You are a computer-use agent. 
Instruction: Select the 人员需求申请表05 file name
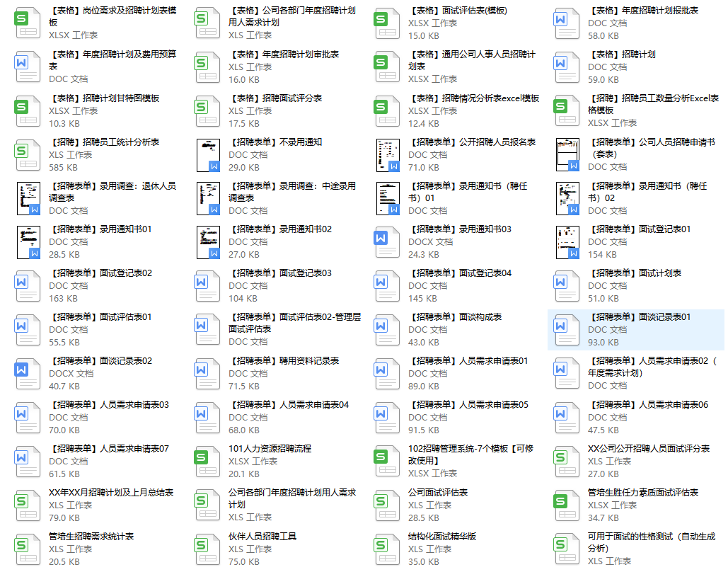[x=468, y=405]
